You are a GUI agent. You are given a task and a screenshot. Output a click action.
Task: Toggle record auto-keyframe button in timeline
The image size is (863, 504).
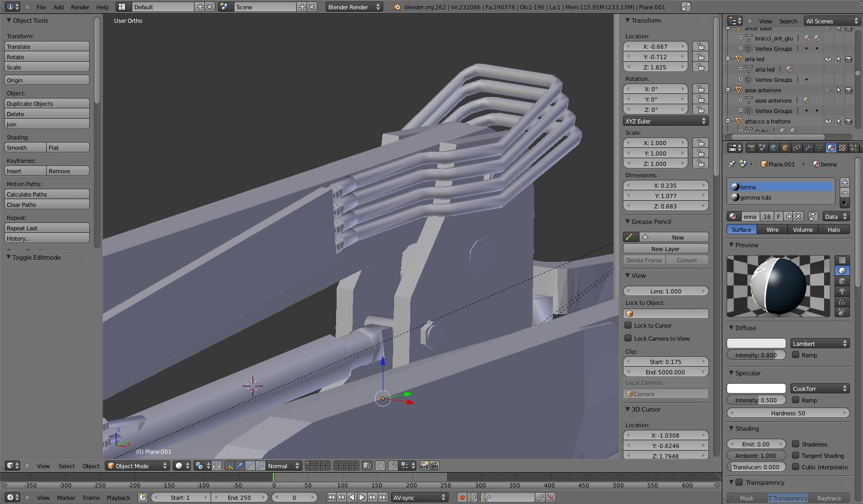pyautogui.click(x=462, y=497)
